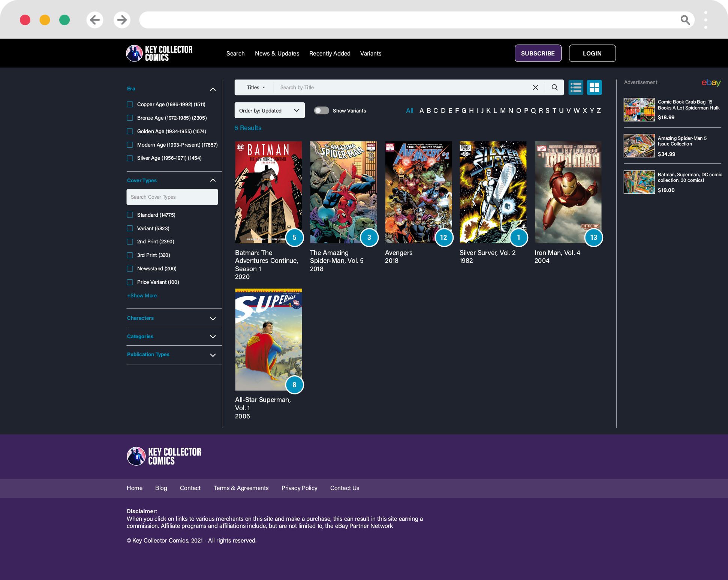Open the Order by: Updated dropdown
This screenshot has height=580, width=728.
coord(270,111)
